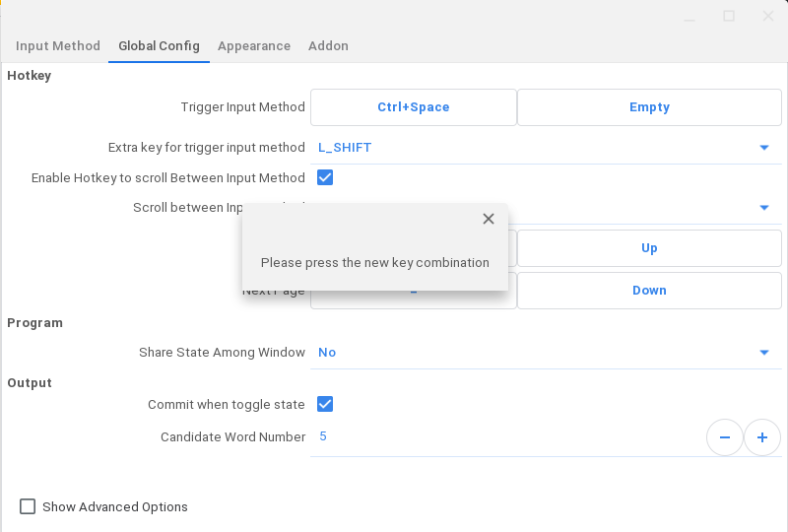Click the Ctrl+Space trigger hotkey button
This screenshot has height=532, width=788.
click(x=414, y=107)
